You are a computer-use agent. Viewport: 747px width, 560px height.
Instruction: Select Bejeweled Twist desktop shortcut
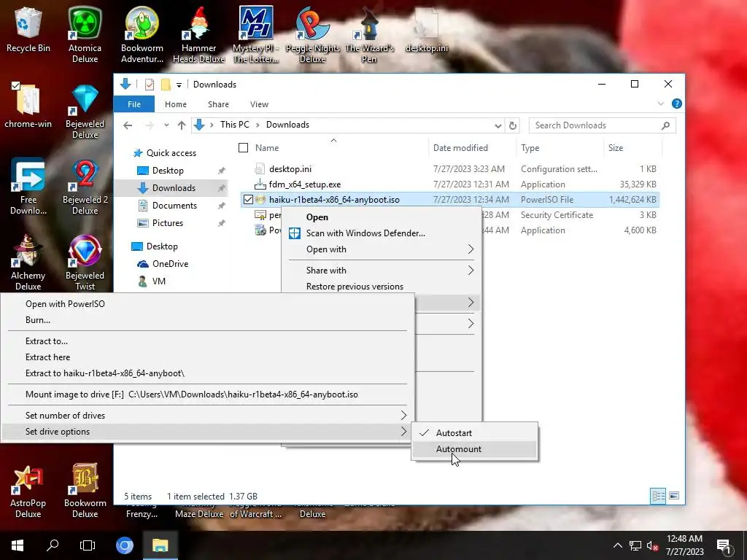(85, 262)
